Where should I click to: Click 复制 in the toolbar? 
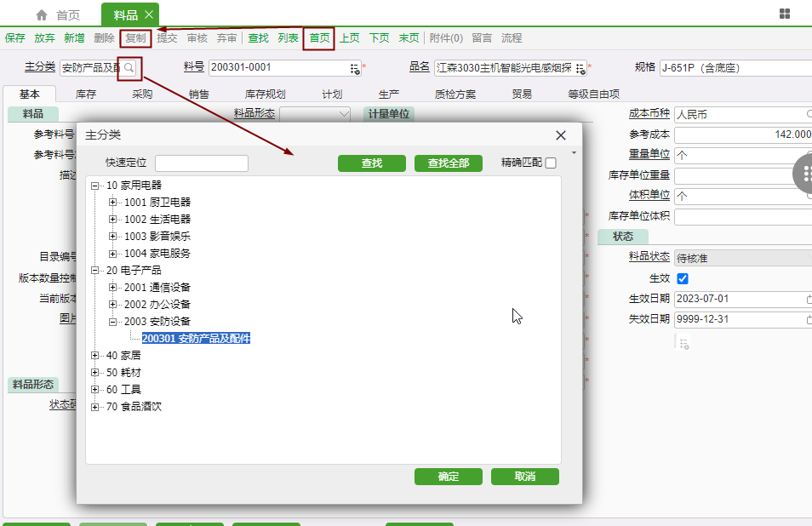coord(134,38)
